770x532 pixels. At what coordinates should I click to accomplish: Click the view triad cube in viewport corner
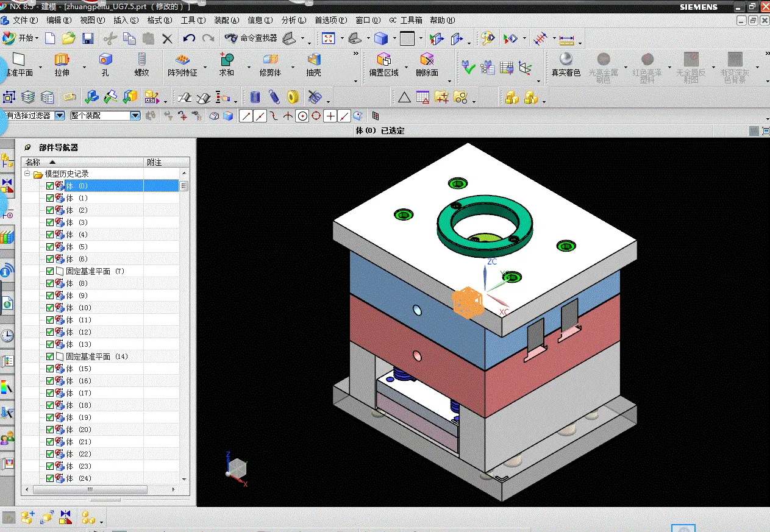point(236,469)
